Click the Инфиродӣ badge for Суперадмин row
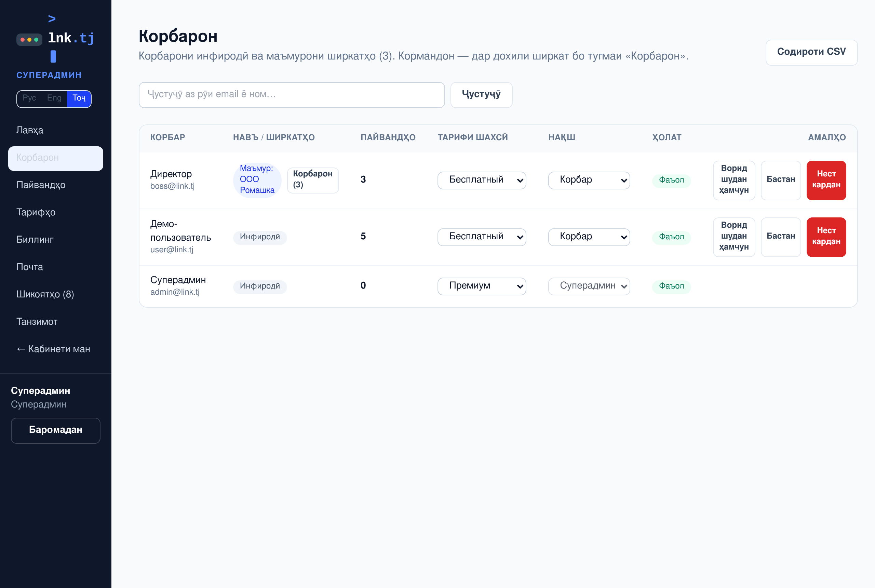This screenshot has width=875, height=588. click(x=260, y=286)
